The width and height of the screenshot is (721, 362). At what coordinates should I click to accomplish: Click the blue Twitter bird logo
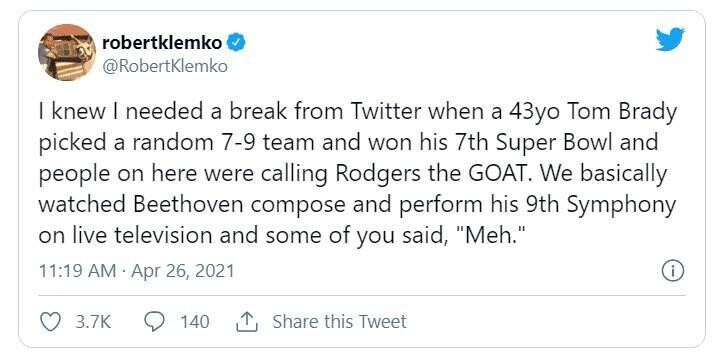pyautogui.click(x=670, y=39)
